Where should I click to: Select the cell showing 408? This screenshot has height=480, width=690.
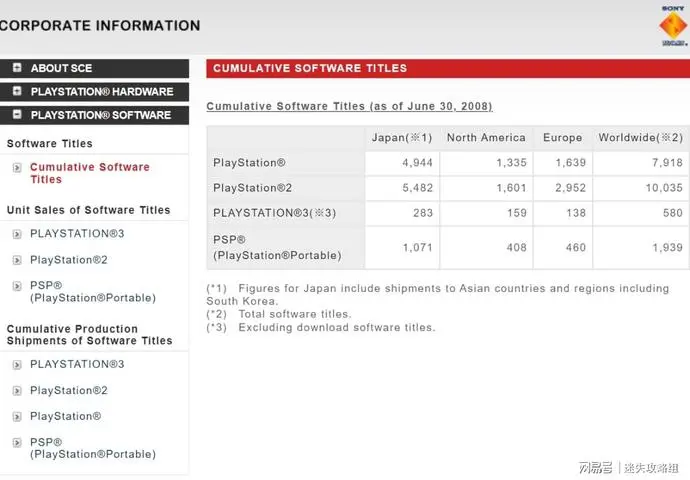tap(486, 248)
